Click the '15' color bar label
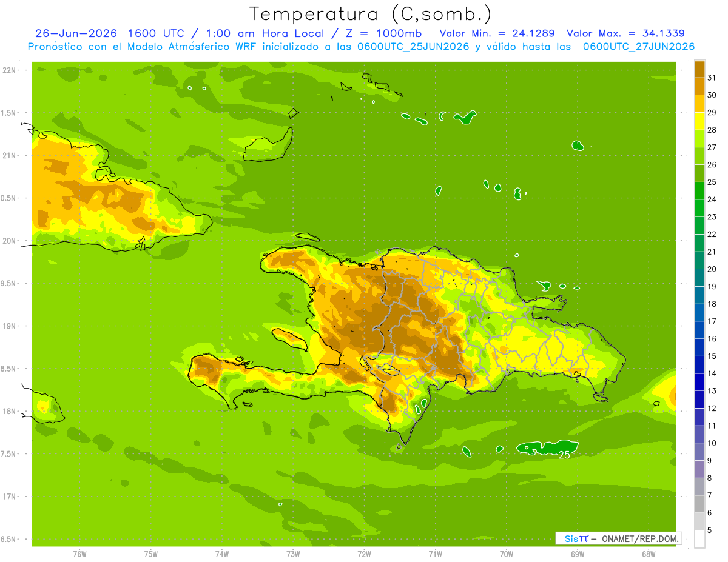728x562 pixels. (x=711, y=356)
